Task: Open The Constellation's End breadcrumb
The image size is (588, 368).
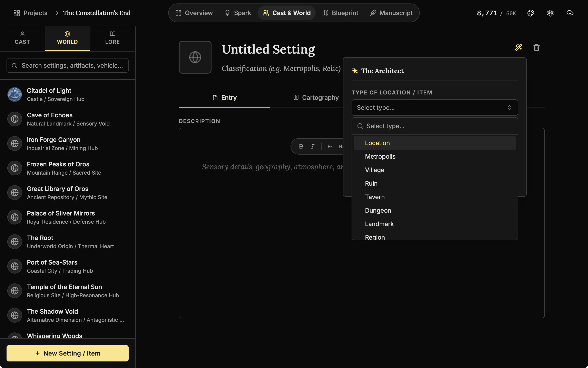Action: [97, 13]
